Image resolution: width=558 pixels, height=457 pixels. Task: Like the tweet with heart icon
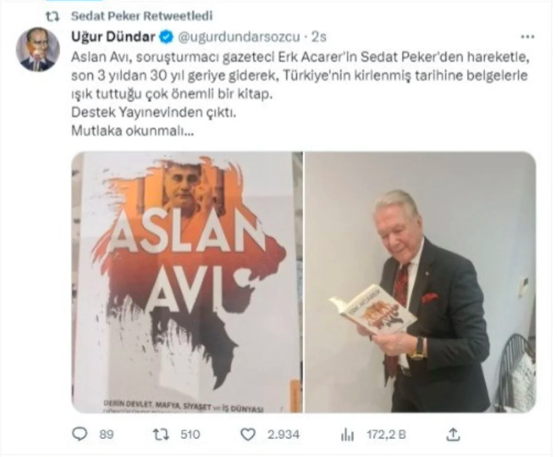click(248, 435)
